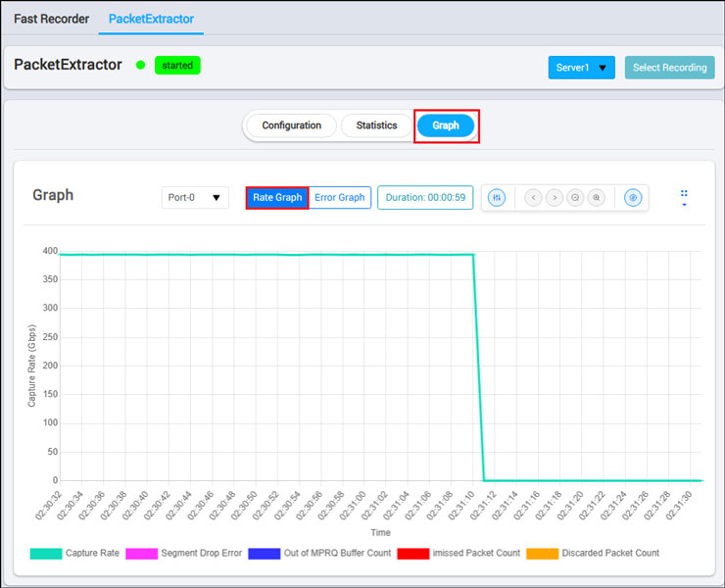Pan graph left with previous arrow
Image resolution: width=725 pixels, height=588 pixels.
click(x=533, y=198)
